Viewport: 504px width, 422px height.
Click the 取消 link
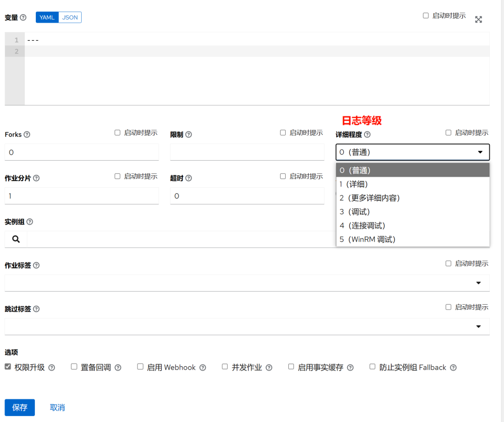pos(57,407)
